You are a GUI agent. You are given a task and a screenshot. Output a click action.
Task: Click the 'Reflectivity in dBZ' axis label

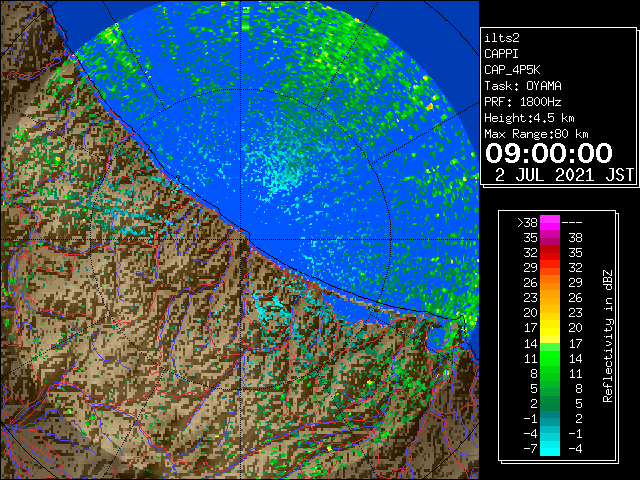[x=608, y=336]
